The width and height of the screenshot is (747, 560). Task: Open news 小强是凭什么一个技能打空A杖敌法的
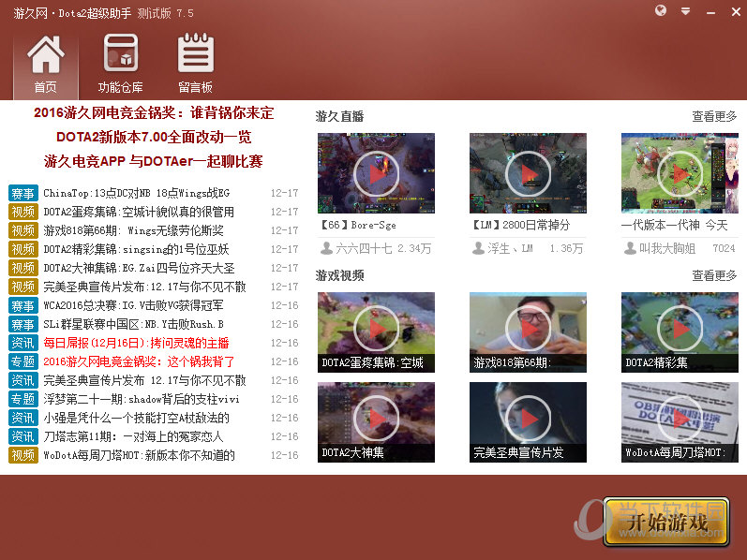click(x=136, y=418)
